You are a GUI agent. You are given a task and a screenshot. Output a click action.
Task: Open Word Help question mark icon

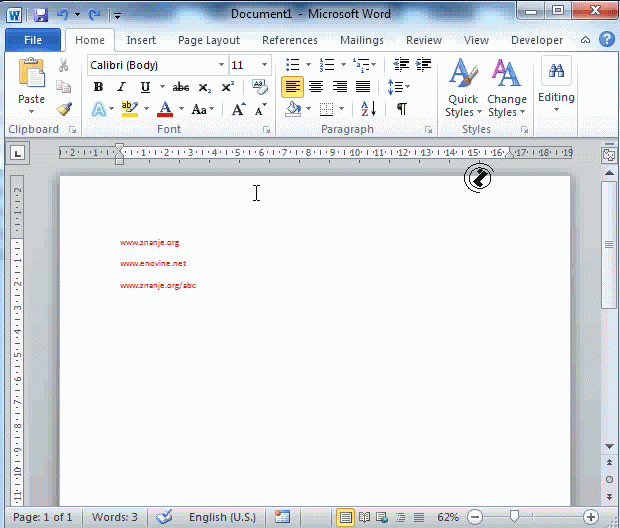point(606,40)
